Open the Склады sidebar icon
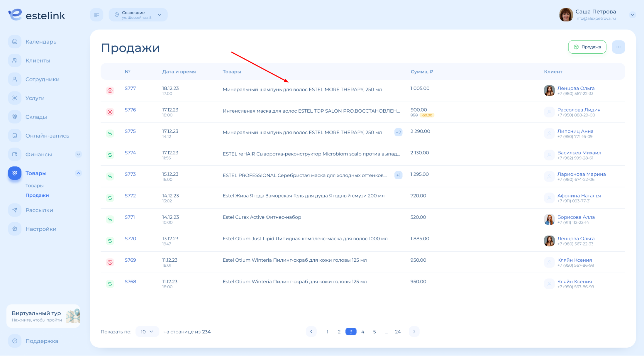The width and height of the screenshot is (644, 357). pyautogui.click(x=15, y=117)
